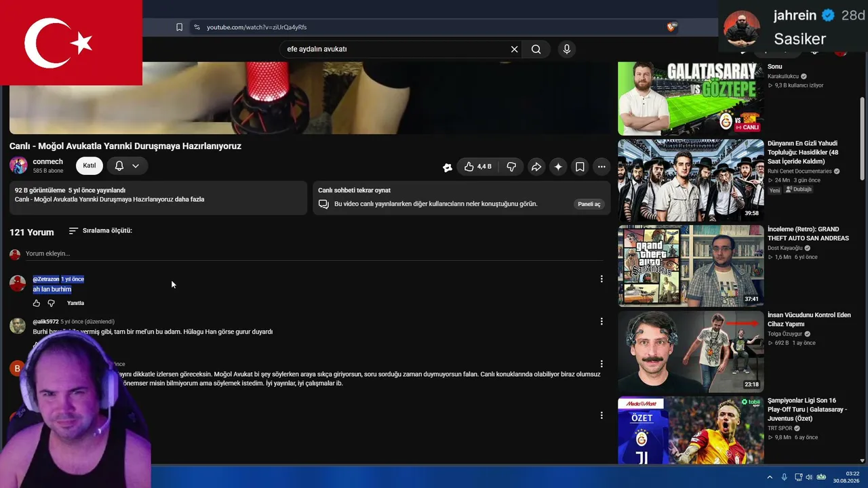The image size is (868, 488).
Task: Expand description with 'daha fazla'
Action: [x=191, y=199]
